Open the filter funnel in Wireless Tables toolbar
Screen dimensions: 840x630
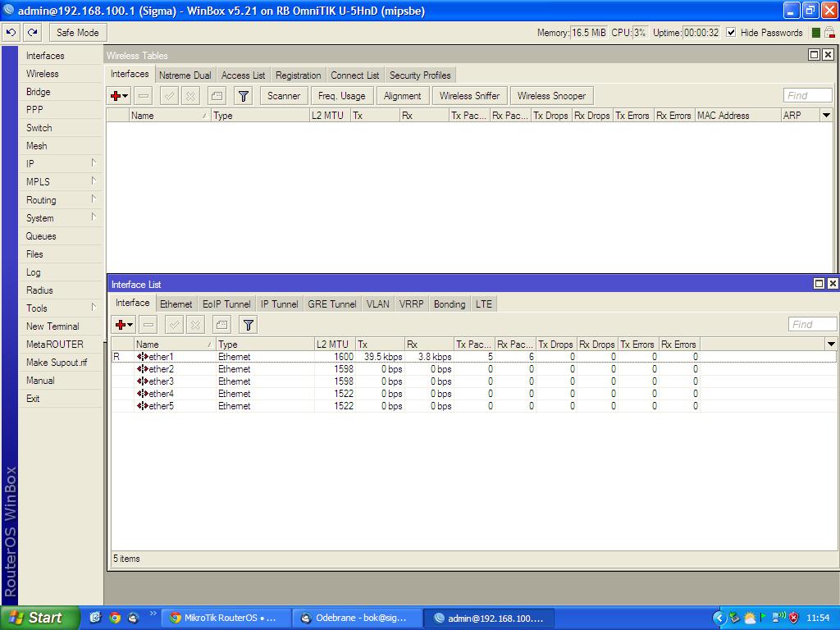242,95
